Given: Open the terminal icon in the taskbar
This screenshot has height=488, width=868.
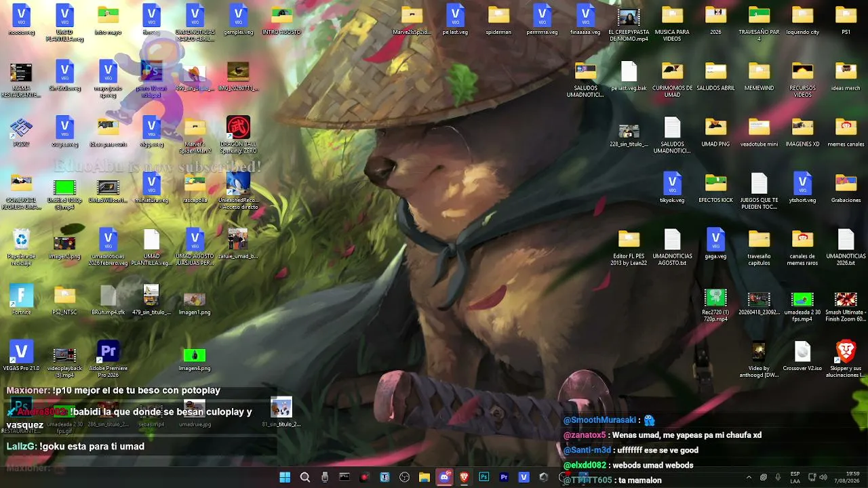Looking at the screenshot, I should 344,477.
